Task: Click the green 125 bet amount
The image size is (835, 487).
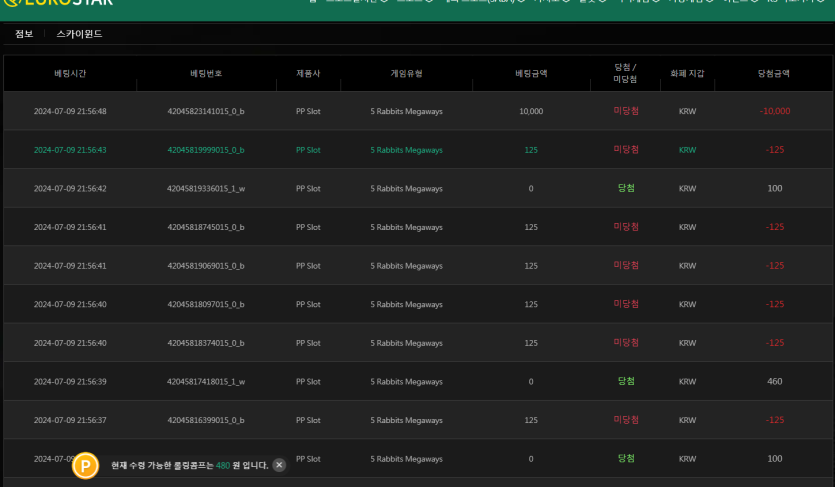Action: coord(531,150)
